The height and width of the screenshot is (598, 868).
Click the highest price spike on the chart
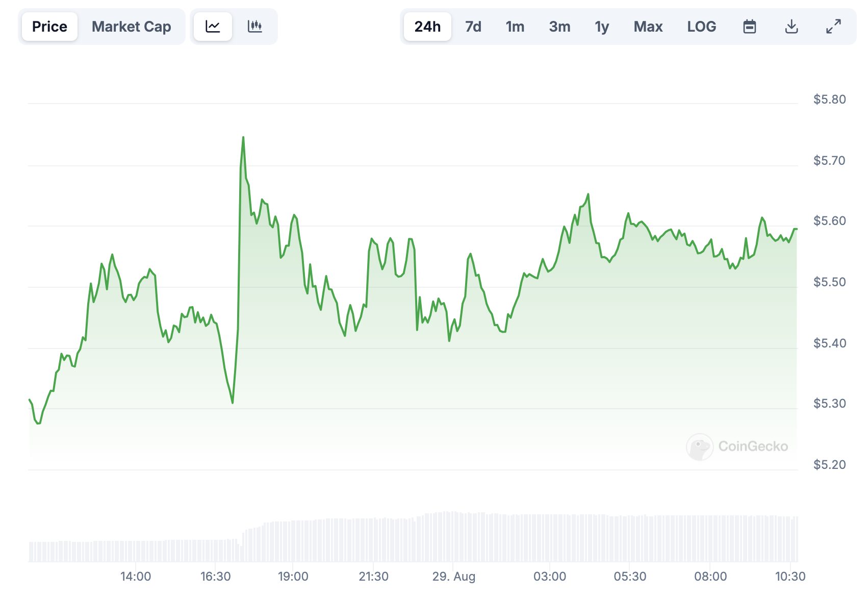pos(243,138)
